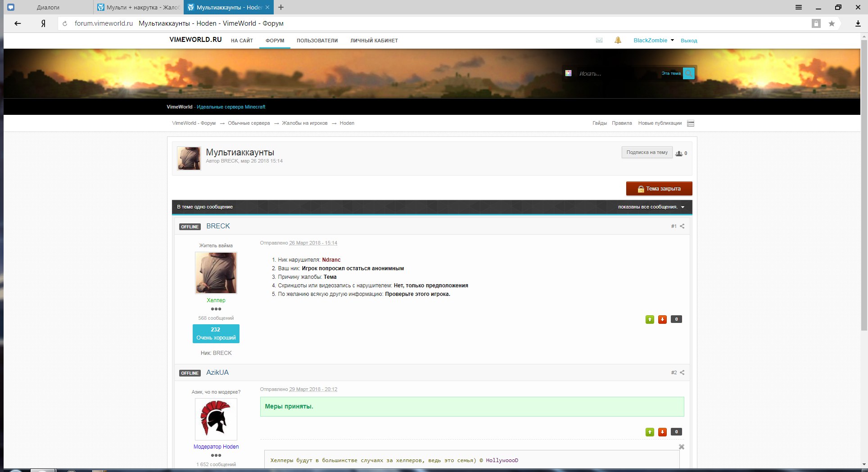Screen dimensions: 868x472
Task: Click the date 29 Март 2018 - 20:12
Action: pos(313,389)
